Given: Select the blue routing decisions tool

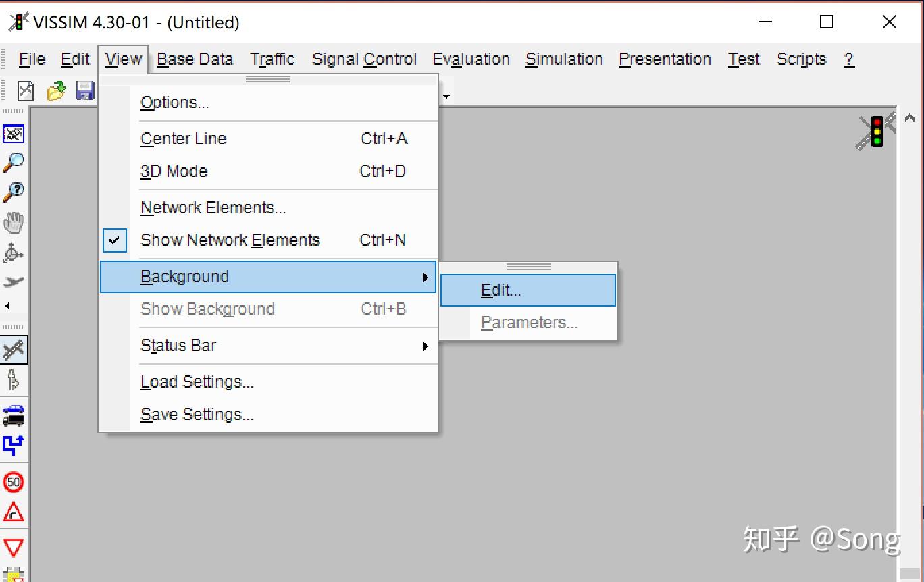Looking at the screenshot, I should (x=14, y=446).
